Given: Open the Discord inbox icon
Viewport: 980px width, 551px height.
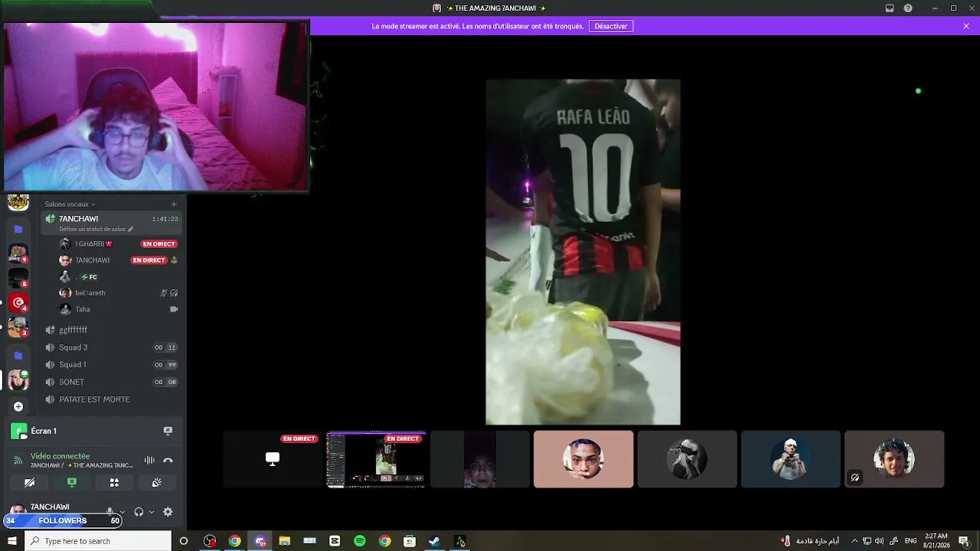Looking at the screenshot, I should (x=890, y=8).
